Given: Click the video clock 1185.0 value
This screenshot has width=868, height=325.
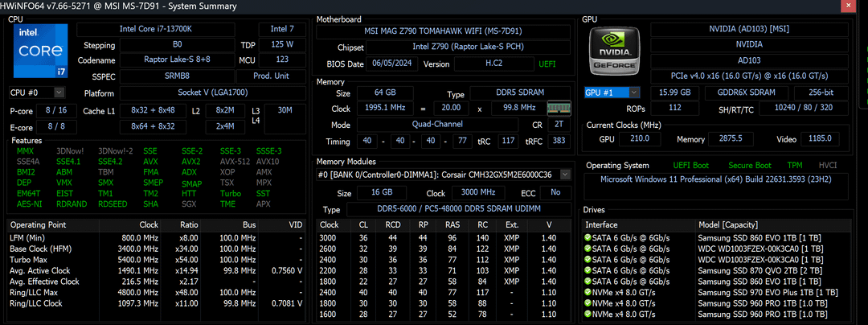Looking at the screenshot, I should [x=819, y=138].
